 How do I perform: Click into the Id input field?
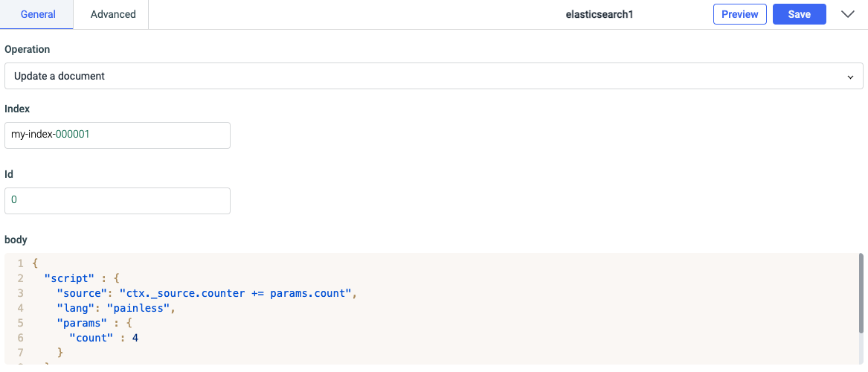point(118,201)
